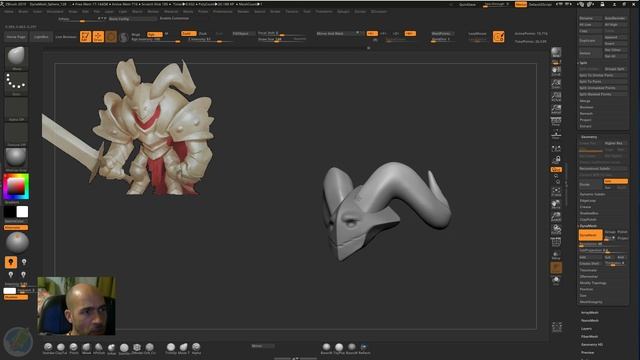Toggle >M< mirror symmetry button

coord(410,33)
